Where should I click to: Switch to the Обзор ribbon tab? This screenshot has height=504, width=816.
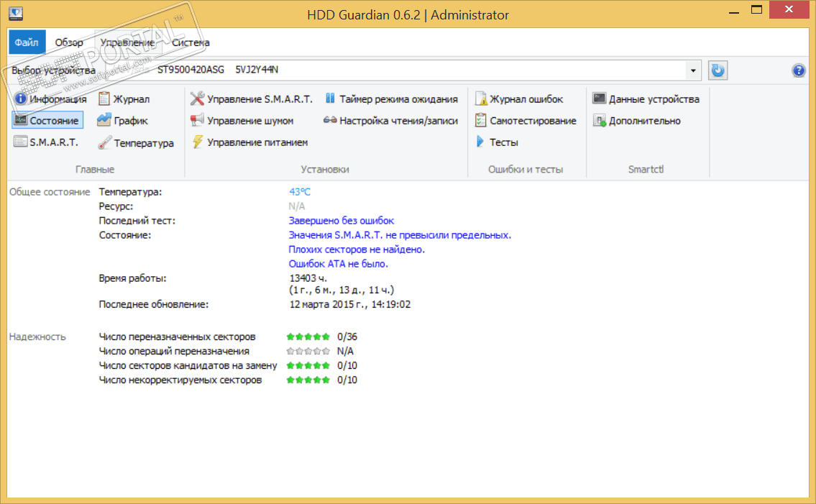[x=69, y=42]
